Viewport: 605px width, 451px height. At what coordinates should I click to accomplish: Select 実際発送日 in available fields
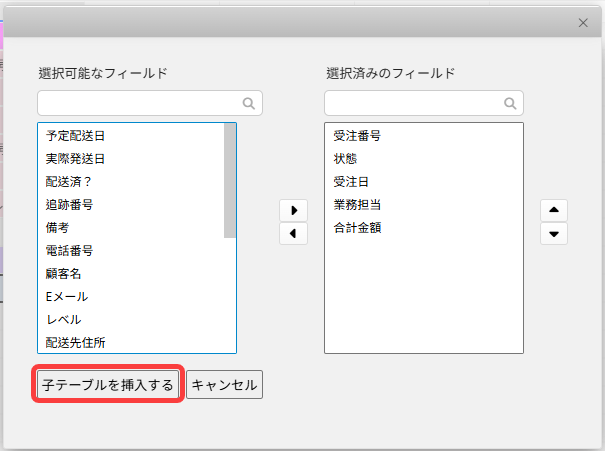[76, 159]
